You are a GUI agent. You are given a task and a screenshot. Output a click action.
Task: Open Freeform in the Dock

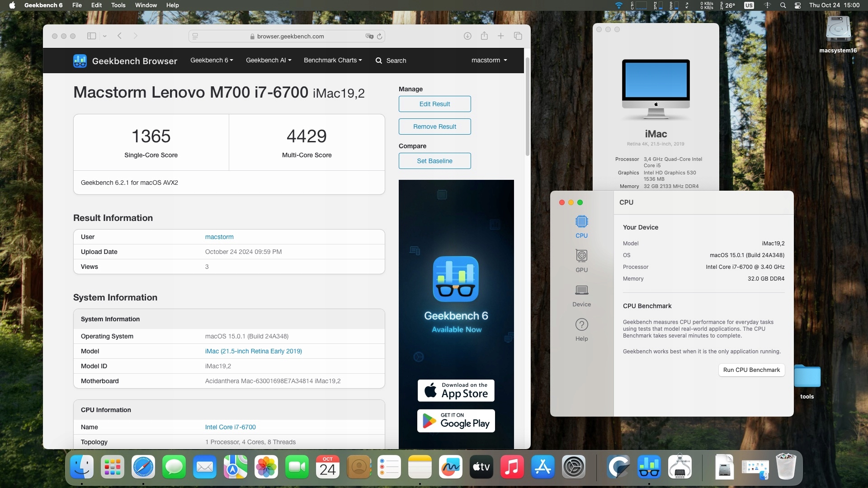(451, 467)
